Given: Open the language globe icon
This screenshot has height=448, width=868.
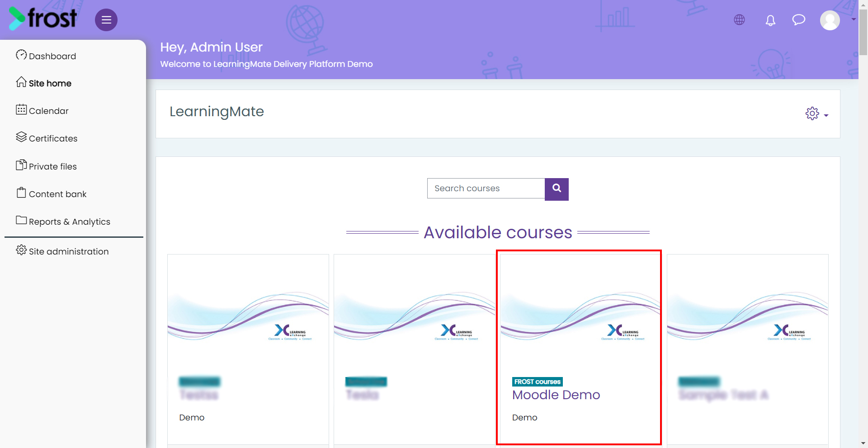Looking at the screenshot, I should (739, 20).
